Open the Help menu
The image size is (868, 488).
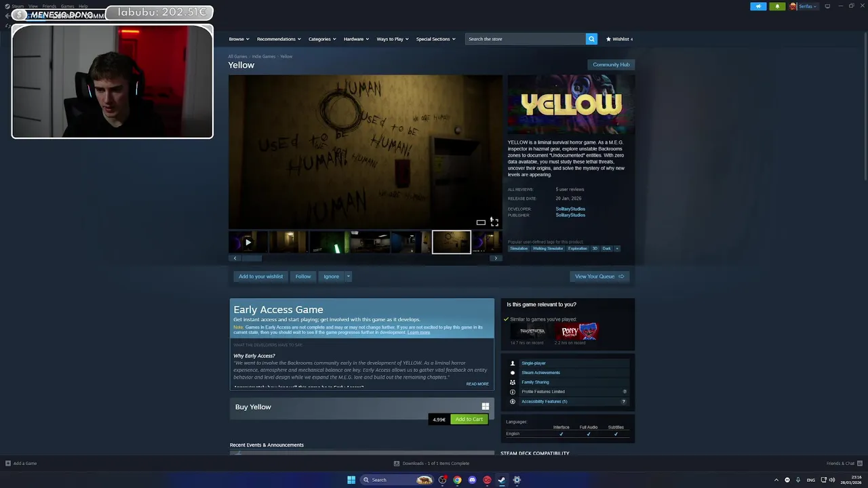[x=83, y=6]
